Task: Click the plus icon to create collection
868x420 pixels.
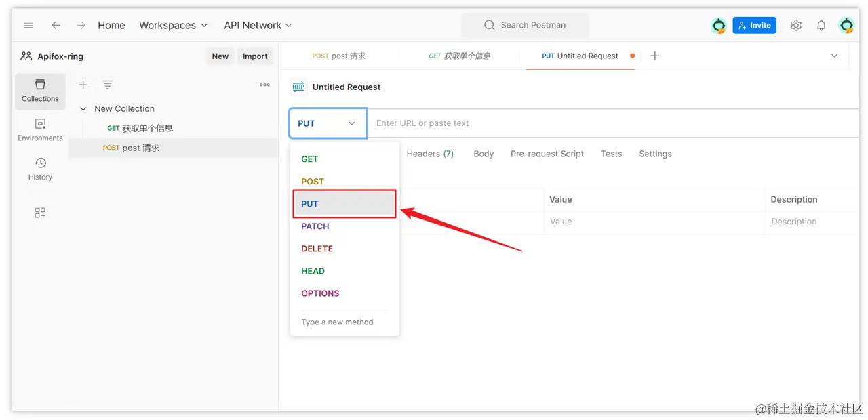Action: [x=83, y=85]
